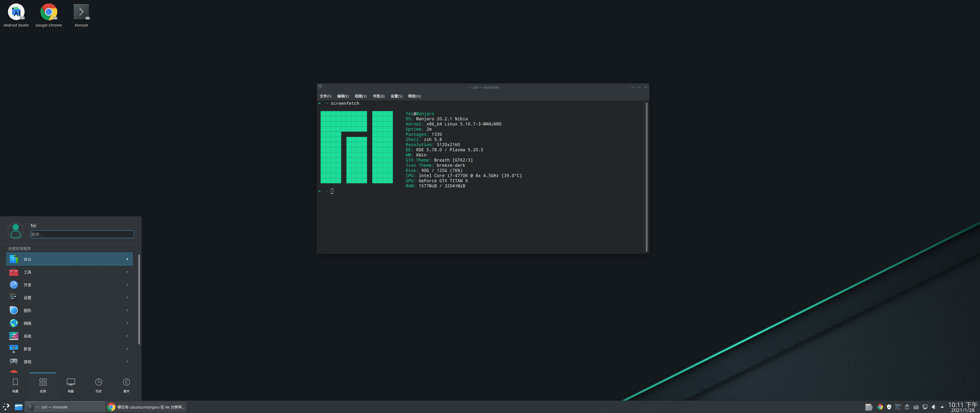The image size is (980, 413).
Task: Click the 影音 multimedia icon
Action: 14,349
